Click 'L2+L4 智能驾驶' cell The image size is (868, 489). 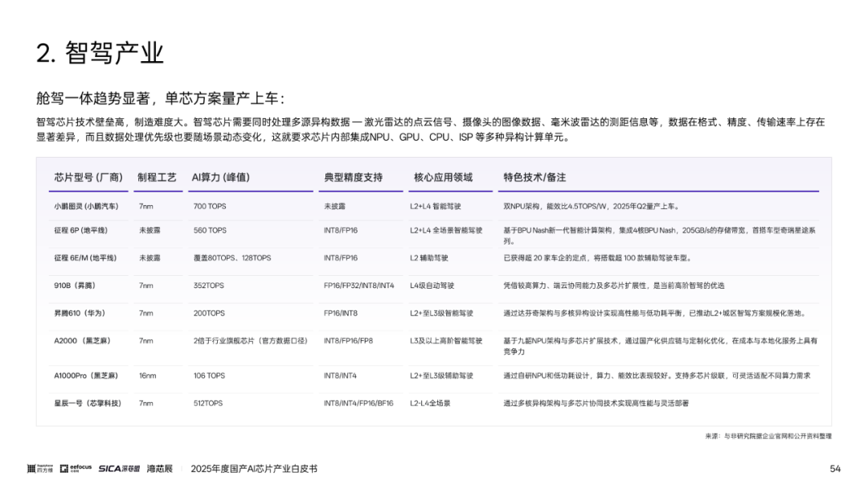pos(435,206)
